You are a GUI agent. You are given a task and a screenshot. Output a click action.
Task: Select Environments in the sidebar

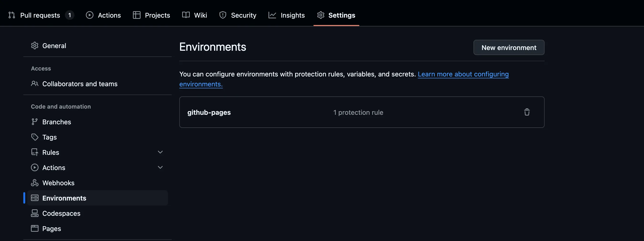coord(64,198)
